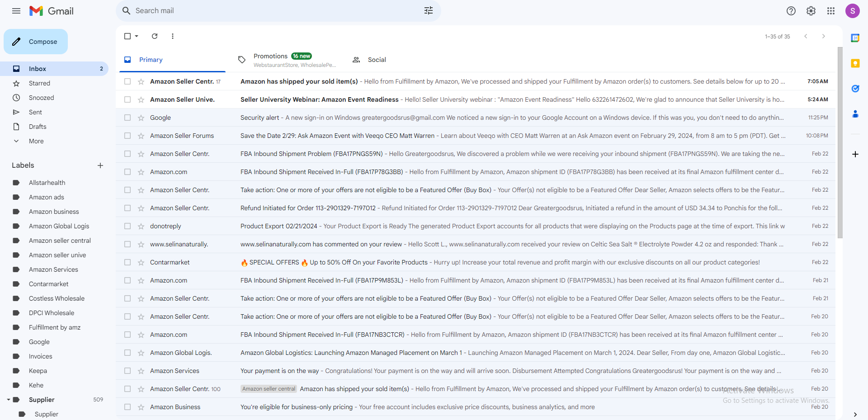This screenshot has width=868, height=420.
Task: Star the Amazon Global Logis. email
Action: [141, 353]
